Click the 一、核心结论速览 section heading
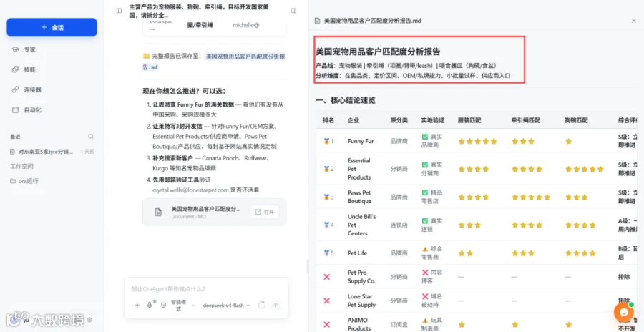 (346, 100)
